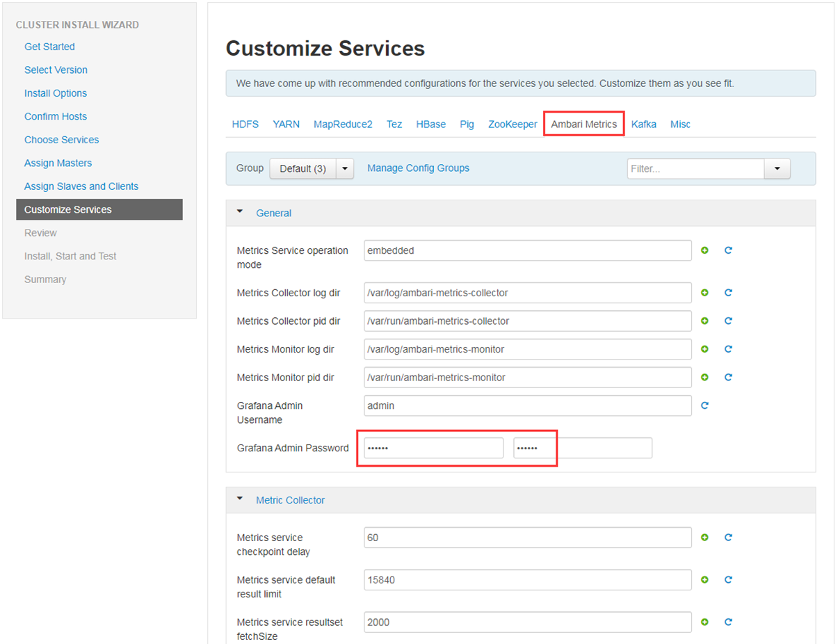The height and width of the screenshot is (644, 838).
Task: Click undo icon for default result limit
Action: [728, 579]
